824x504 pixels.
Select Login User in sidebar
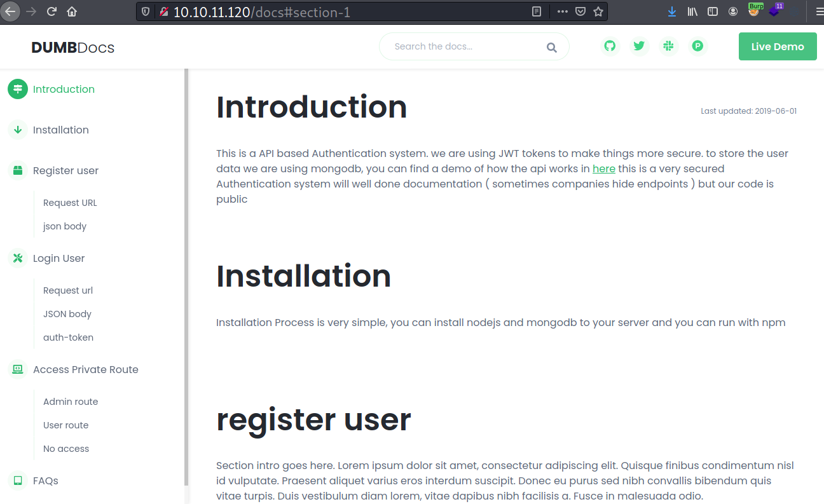58,258
